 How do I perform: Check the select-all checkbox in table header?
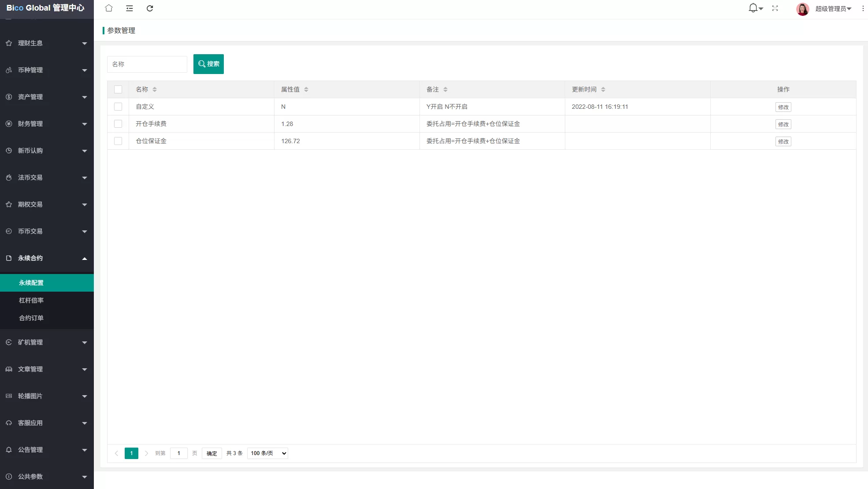[x=118, y=89]
